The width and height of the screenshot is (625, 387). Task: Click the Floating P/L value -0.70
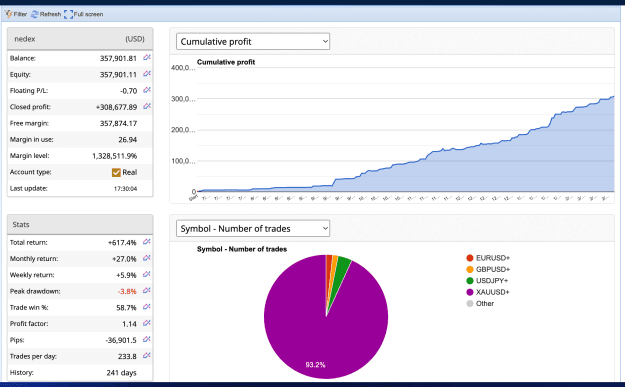pyautogui.click(x=128, y=91)
